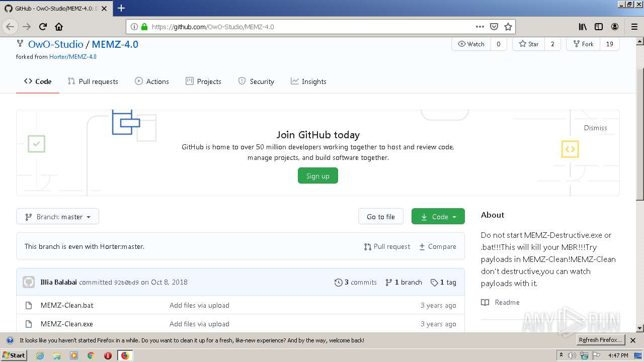644x362 pixels.
Task: Open commit hash 92b0bd9
Action: tap(126, 283)
